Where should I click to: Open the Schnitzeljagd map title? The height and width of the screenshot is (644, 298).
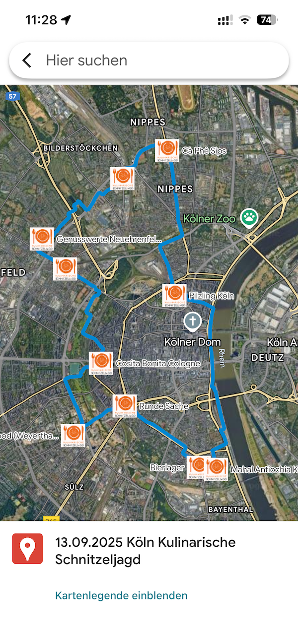pyautogui.click(x=146, y=551)
